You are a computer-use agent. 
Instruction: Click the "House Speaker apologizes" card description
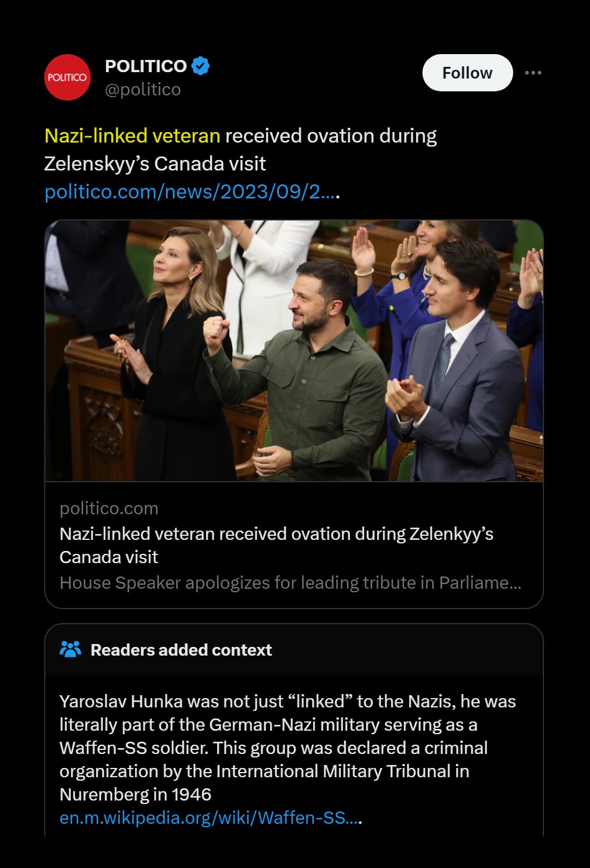290,583
